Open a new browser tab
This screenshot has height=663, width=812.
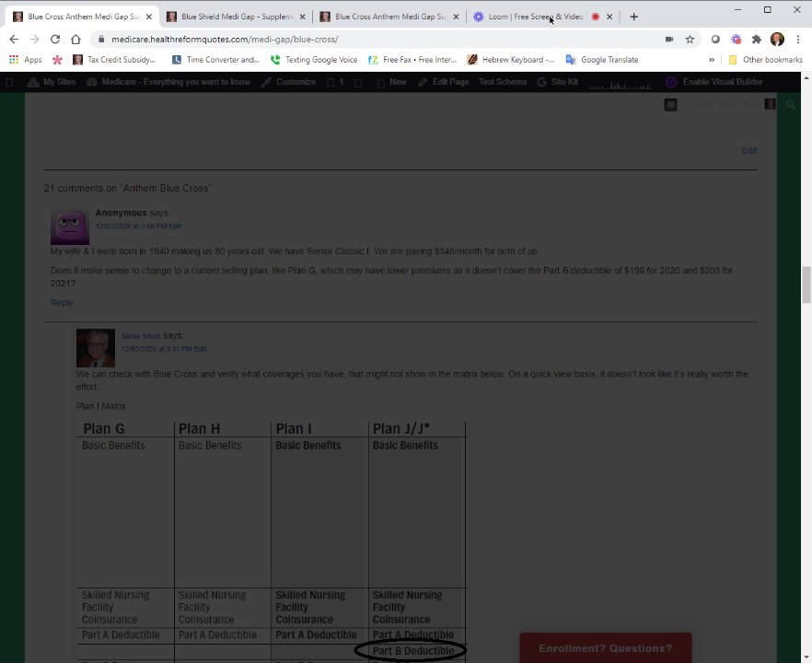(633, 17)
